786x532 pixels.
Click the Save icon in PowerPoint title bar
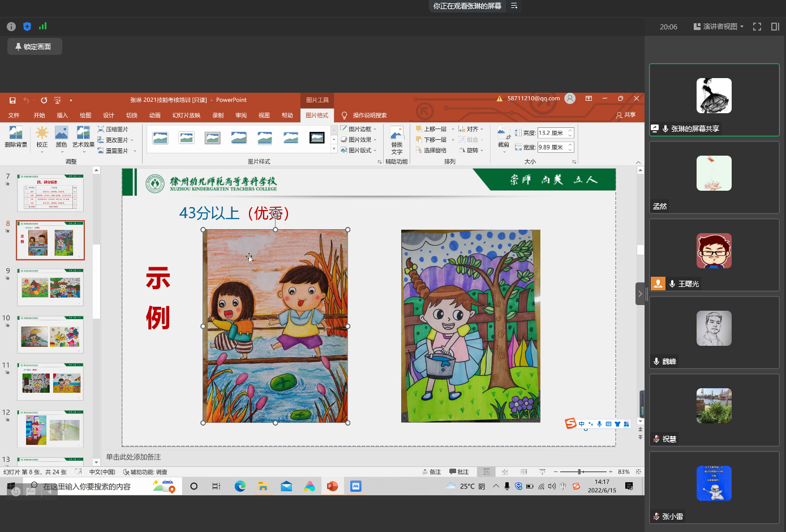(x=12, y=100)
